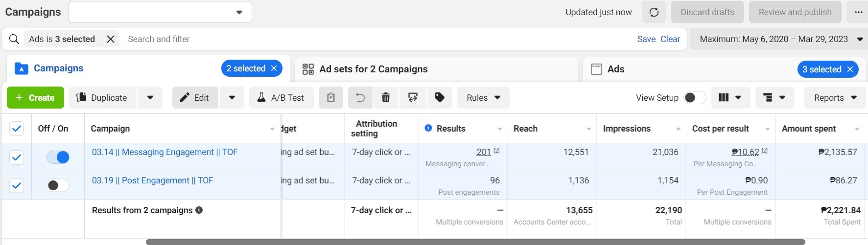The width and height of the screenshot is (868, 245).
Task: Click the undo arrow icon
Action: point(360,98)
